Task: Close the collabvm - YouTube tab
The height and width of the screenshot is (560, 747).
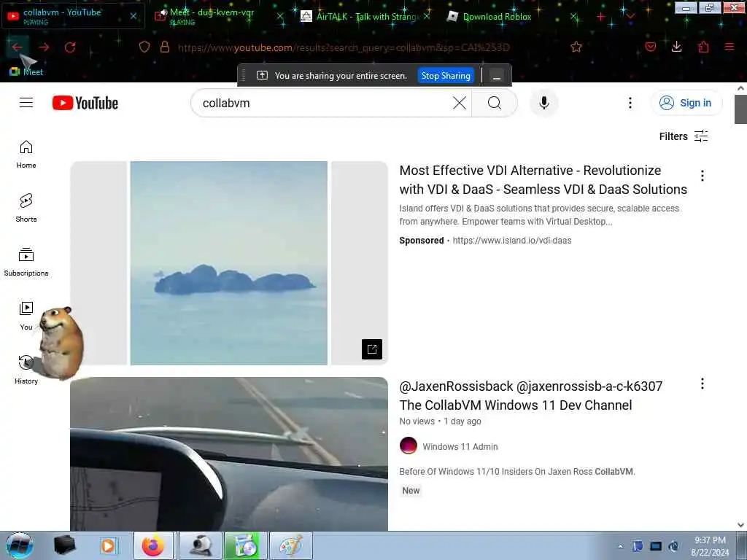Action: 133,16
